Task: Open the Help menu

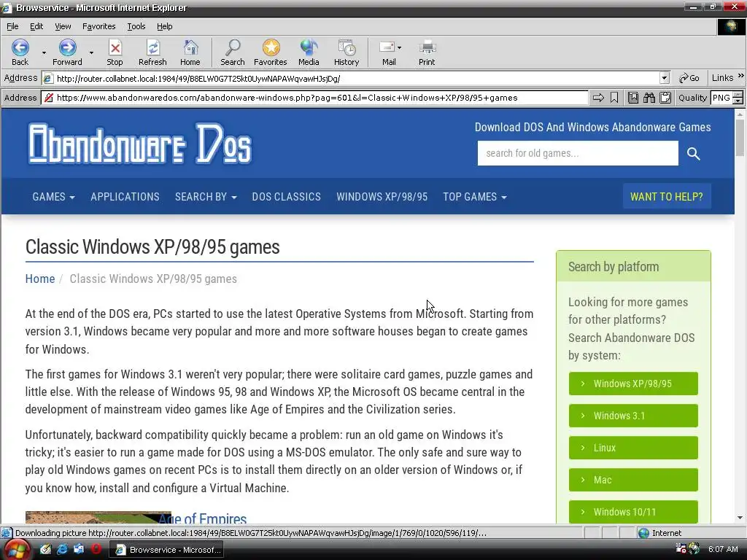Action: [164, 26]
